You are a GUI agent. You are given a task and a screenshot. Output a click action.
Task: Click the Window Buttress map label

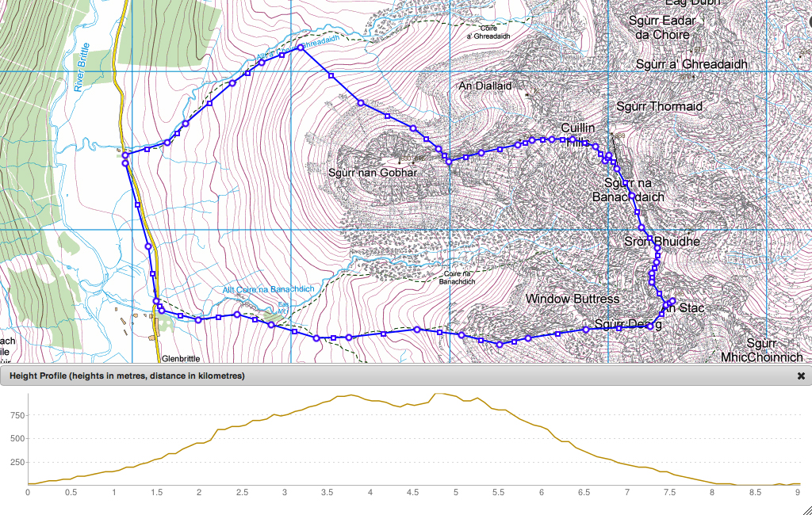pyautogui.click(x=572, y=299)
